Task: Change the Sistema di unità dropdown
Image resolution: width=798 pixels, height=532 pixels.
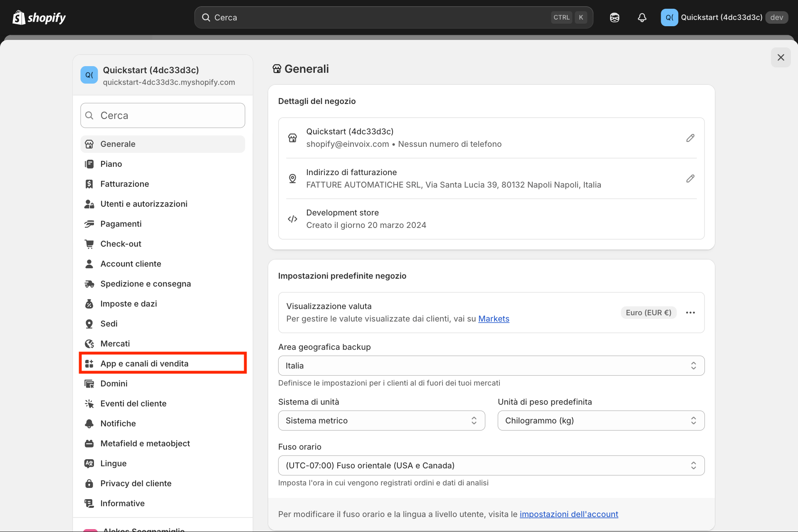Action: point(381,421)
